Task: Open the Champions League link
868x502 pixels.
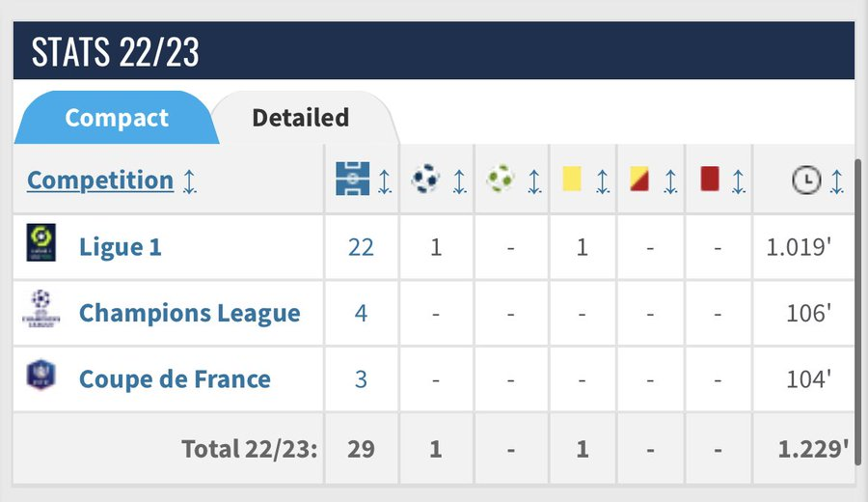Action: point(189,313)
